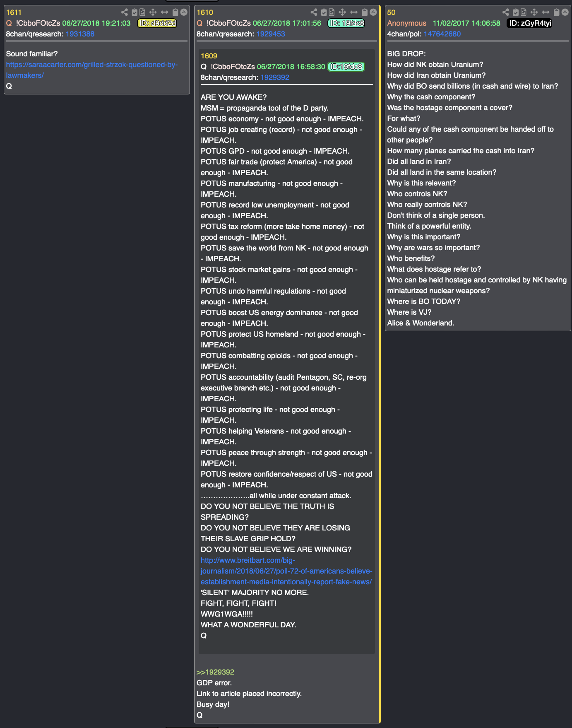Collapse post 1610 with the up-chevron circle

[373, 12]
